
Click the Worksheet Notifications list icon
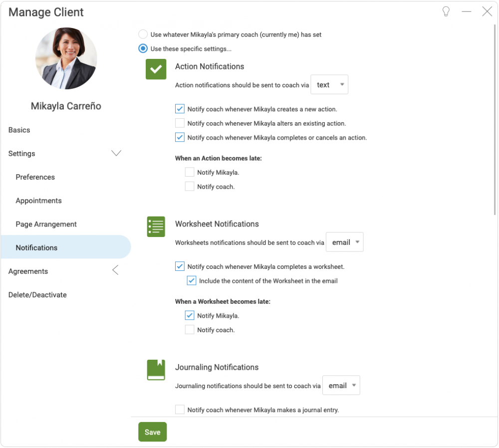pyautogui.click(x=156, y=226)
